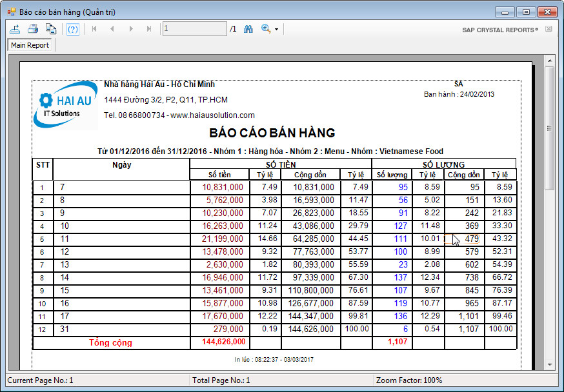Print the report using the printer icon
The image size is (564, 392).
point(33,29)
